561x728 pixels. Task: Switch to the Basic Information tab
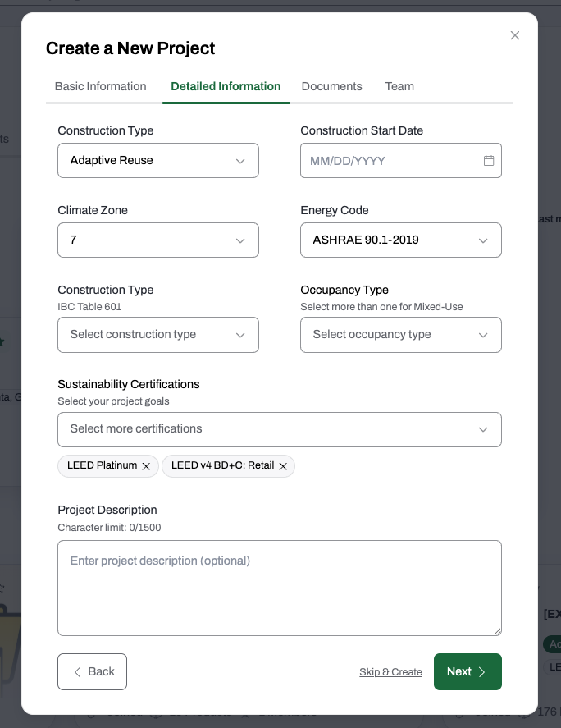coord(100,86)
